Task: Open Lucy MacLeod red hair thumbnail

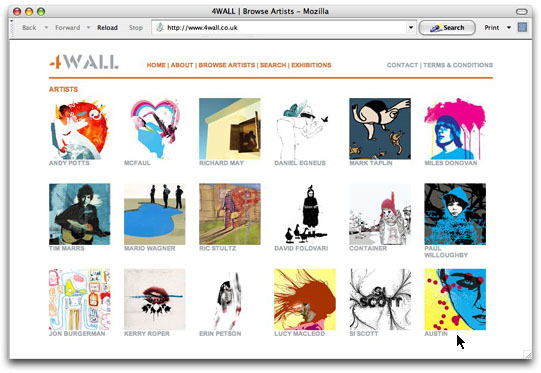Action: [x=305, y=299]
